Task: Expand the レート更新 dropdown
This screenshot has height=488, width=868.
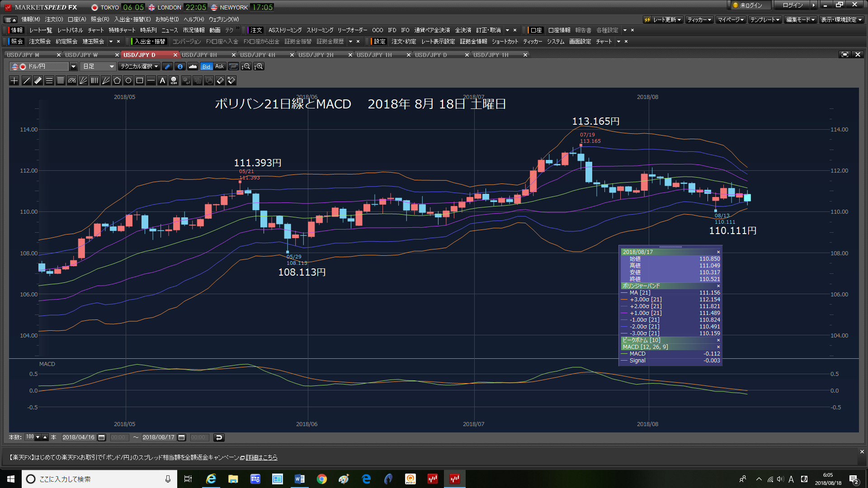Action: [x=663, y=19]
